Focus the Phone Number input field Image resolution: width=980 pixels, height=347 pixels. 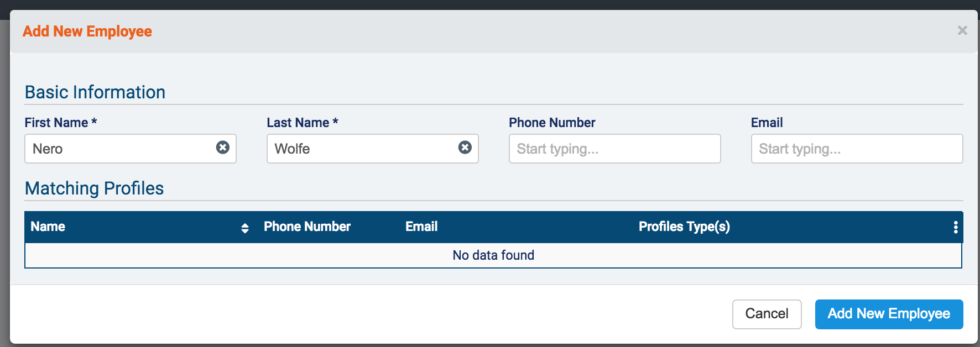pyautogui.click(x=614, y=149)
